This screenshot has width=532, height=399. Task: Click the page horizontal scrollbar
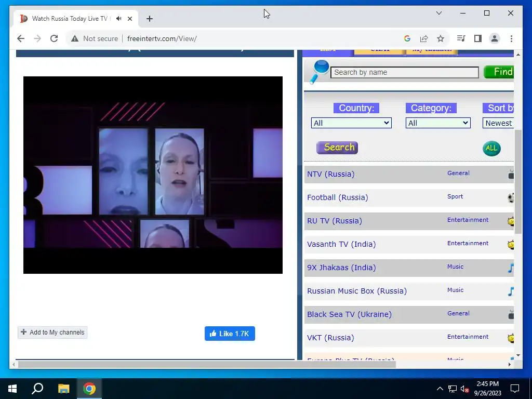tap(207, 364)
